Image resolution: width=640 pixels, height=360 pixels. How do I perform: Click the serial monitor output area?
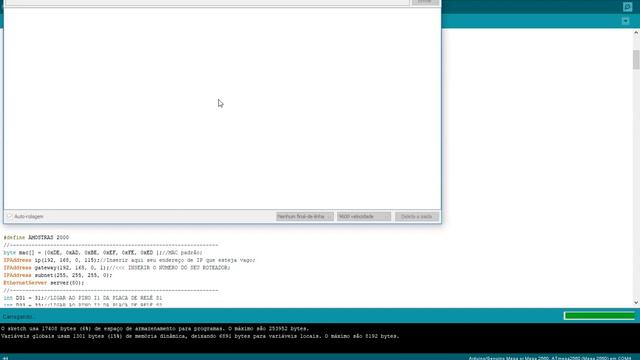[x=222, y=108]
